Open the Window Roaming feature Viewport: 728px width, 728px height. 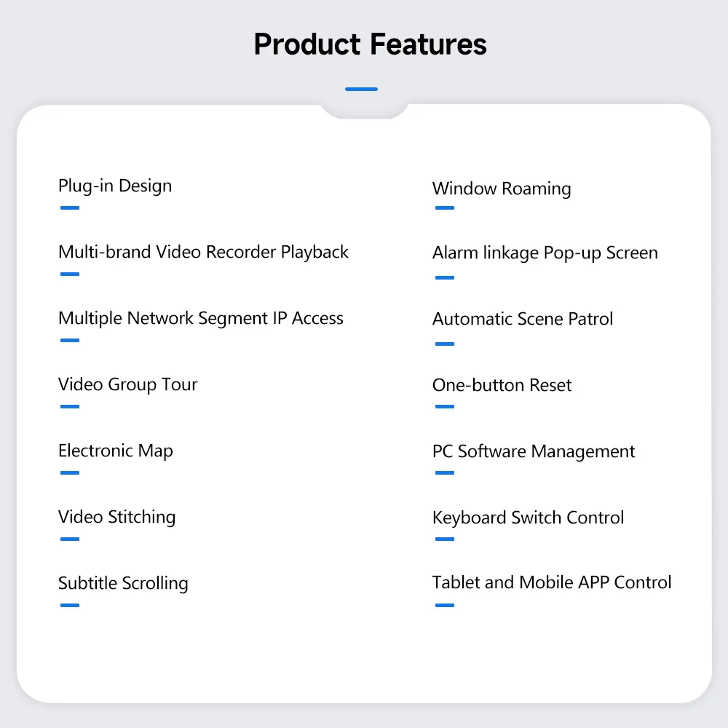click(502, 189)
